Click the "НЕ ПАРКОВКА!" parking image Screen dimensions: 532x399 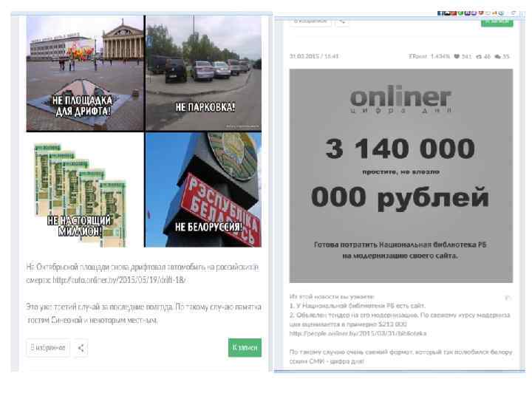(x=204, y=73)
